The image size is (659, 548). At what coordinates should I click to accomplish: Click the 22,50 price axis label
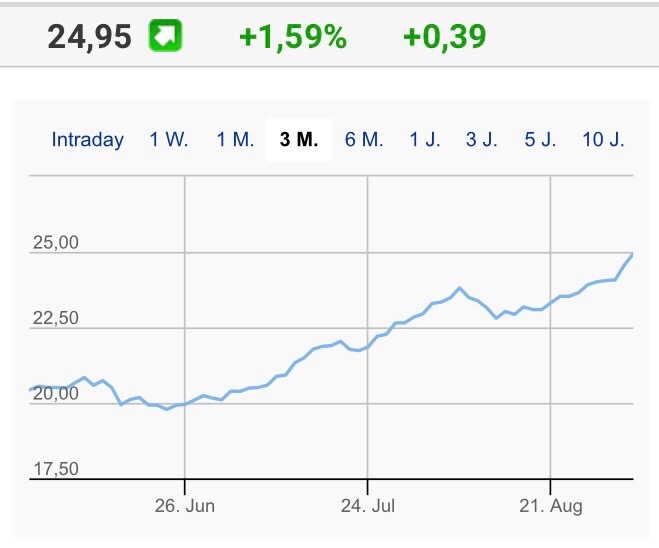coord(56,319)
